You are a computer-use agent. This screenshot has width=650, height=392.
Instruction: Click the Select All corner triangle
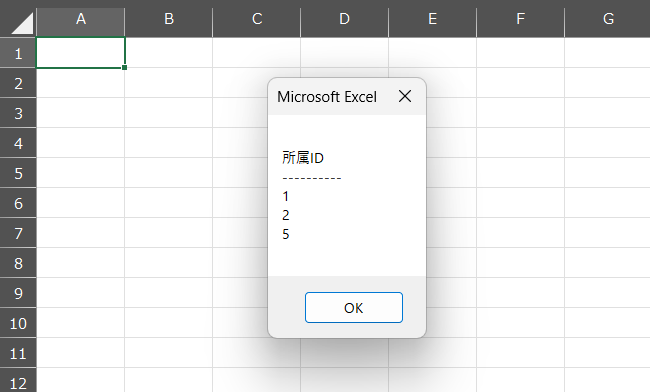22,23
